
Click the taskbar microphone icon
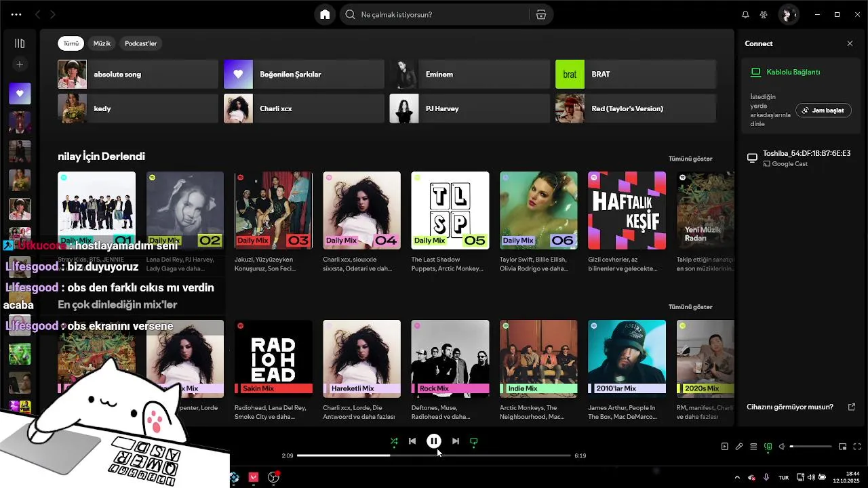tap(766, 477)
